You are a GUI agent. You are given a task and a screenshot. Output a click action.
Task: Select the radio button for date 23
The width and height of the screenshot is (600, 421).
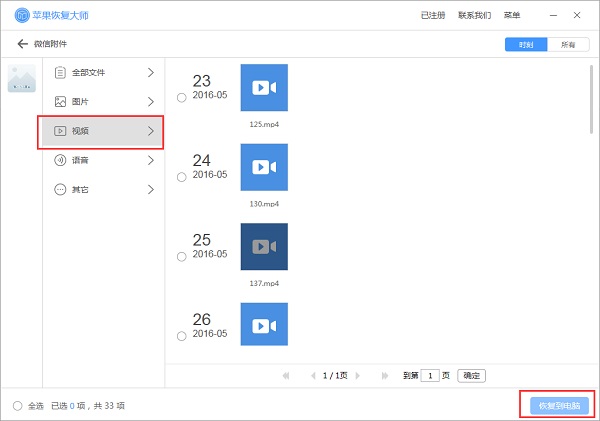tap(182, 98)
